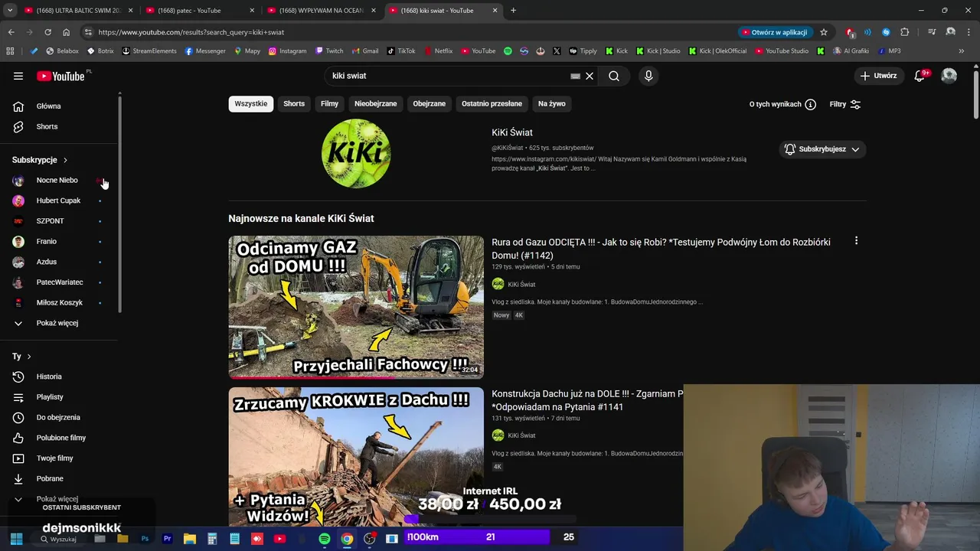Image resolution: width=980 pixels, height=551 pixels.
Task: Select Obejrzane filter chip
Action: 430,103
